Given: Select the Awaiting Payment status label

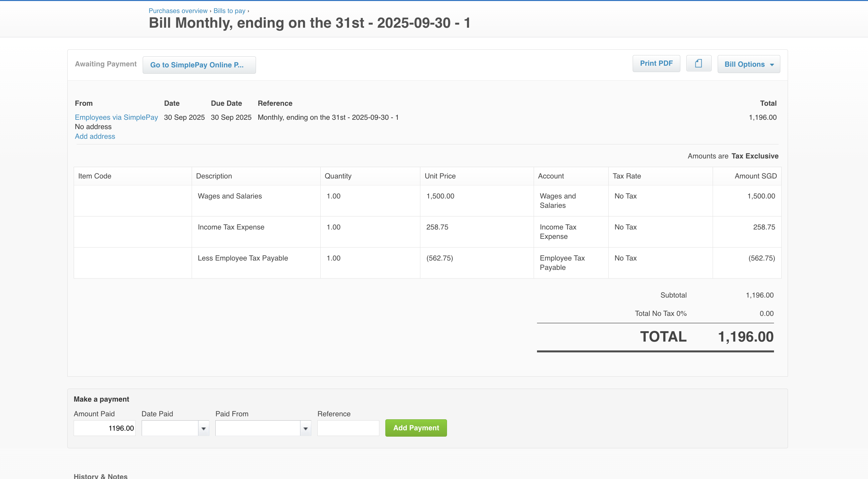Looking at the screenshot, I should pyautogui.click(x=106, y=64).
